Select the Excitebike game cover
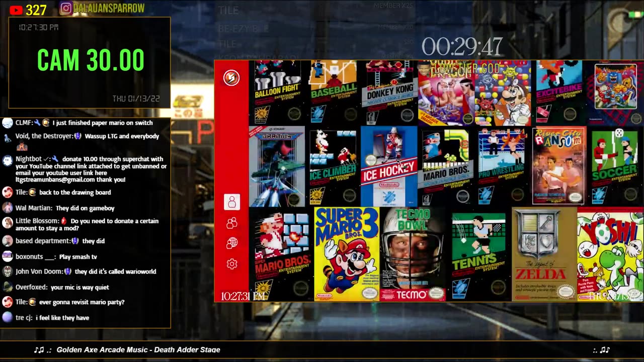 pyautogui.click(x=559, y=93)
